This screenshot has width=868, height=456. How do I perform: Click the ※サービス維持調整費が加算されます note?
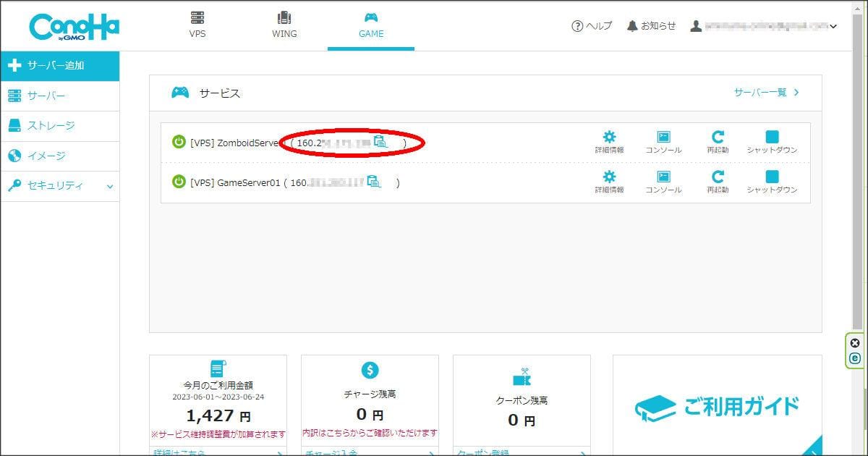click(x=218, y=434)
